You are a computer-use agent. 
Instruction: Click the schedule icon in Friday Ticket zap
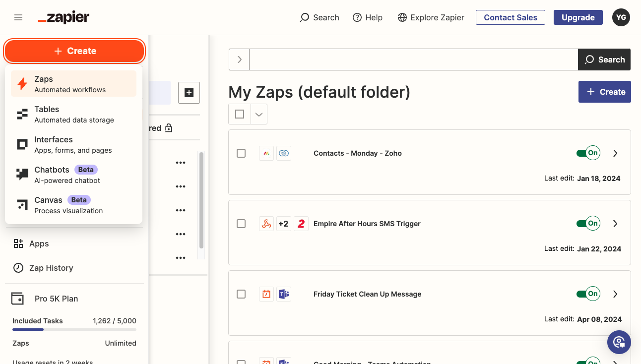[266, 294]
